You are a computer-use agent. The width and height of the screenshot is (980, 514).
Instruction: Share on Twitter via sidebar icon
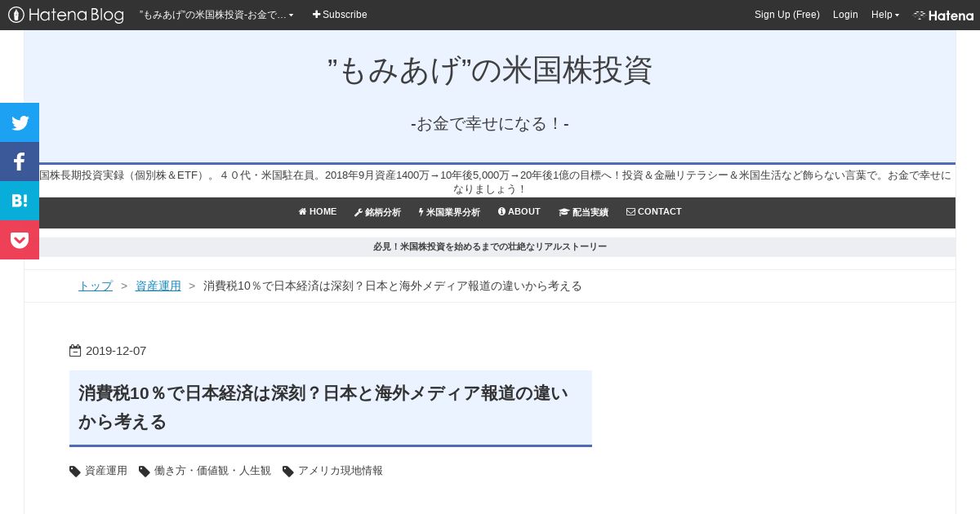click(20, 122)
